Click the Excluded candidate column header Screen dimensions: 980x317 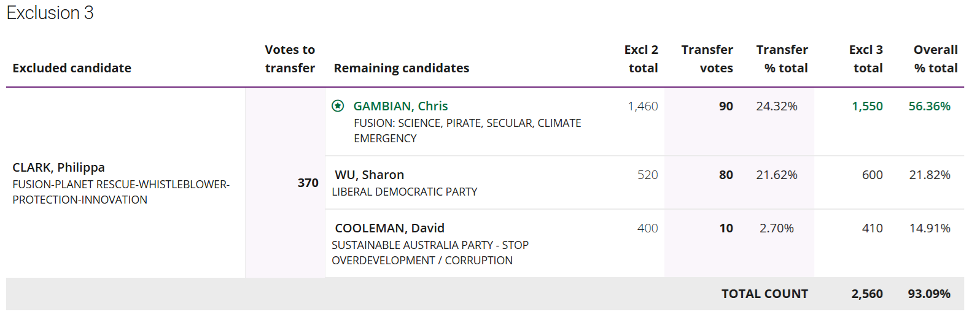(x=72, y=68)
